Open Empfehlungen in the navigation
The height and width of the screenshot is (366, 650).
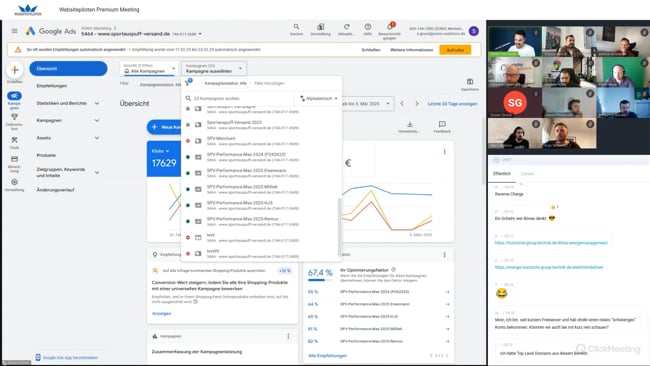tap(52, 86)
